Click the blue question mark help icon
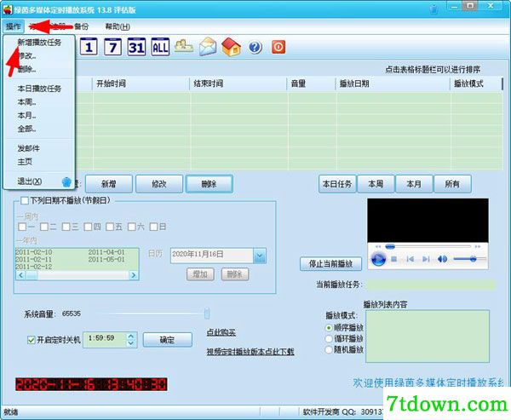The width and height of the screenshot is (511, 420). (255, 48)
